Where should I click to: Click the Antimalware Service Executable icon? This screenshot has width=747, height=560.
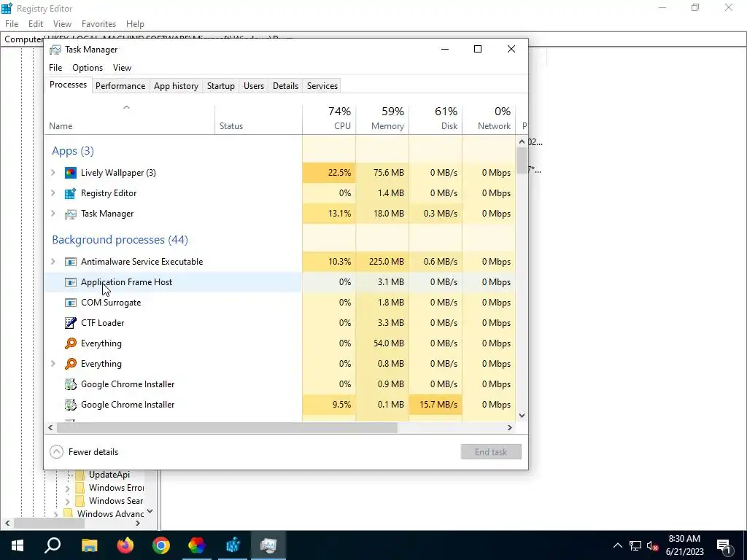[x=71, y=262]
